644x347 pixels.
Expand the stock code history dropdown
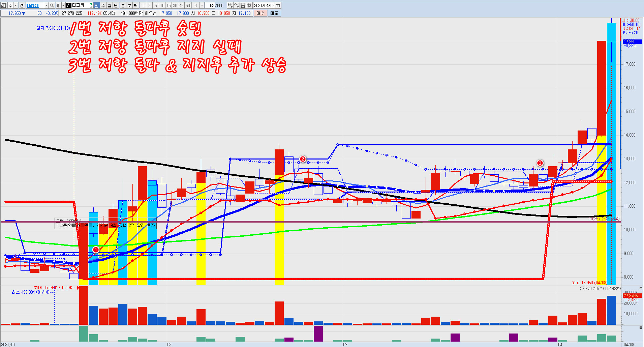point(46,5)
